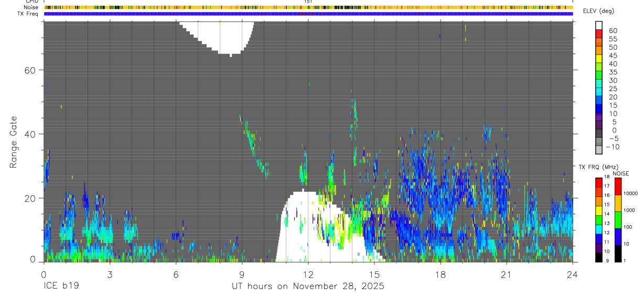The height and width of the screenshot is (297, 644).
Task: Click the 12 hour tick on UT axis
Action: pyautogui.click(x=308, y=274)
